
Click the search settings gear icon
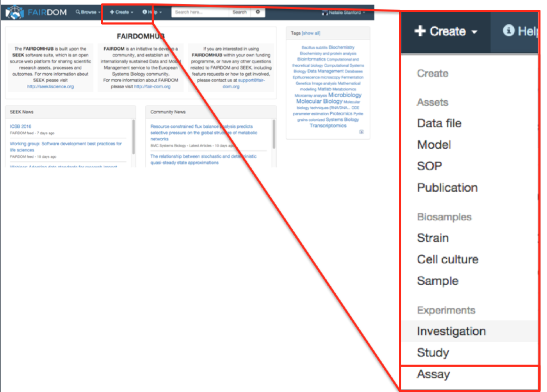pos(258,12)
